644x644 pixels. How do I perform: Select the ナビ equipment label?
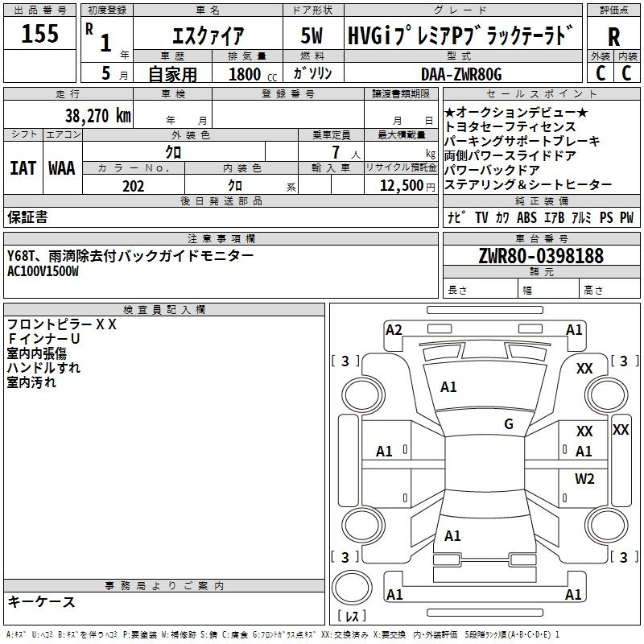point(455,218)
